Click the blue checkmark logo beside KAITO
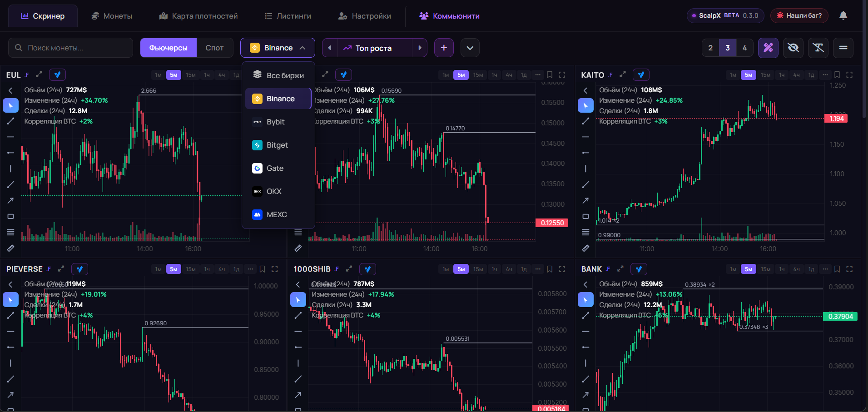This screenshot has height=412, width=868. point(640,74)
